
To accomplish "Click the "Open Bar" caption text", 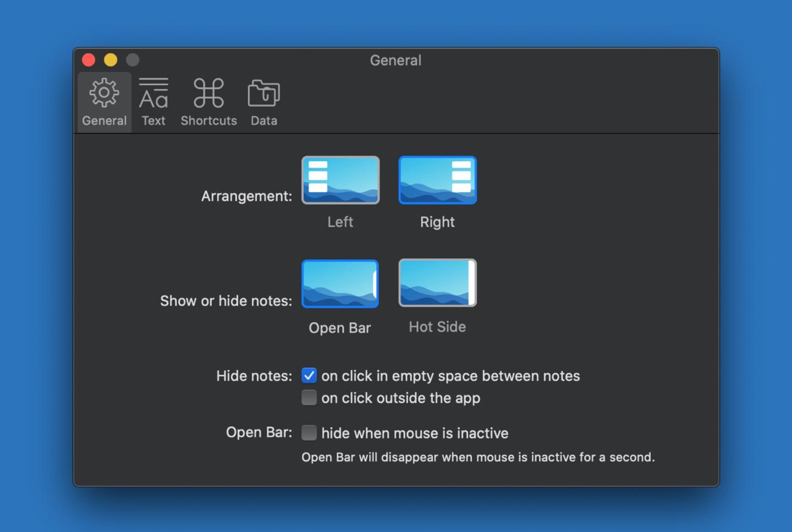I will pos(340,328).
